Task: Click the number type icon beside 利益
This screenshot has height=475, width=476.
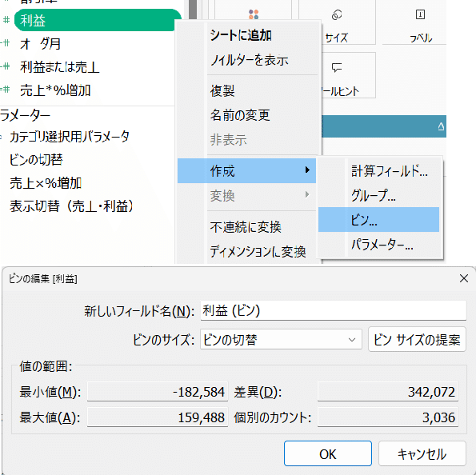Action: pos(6,20)
